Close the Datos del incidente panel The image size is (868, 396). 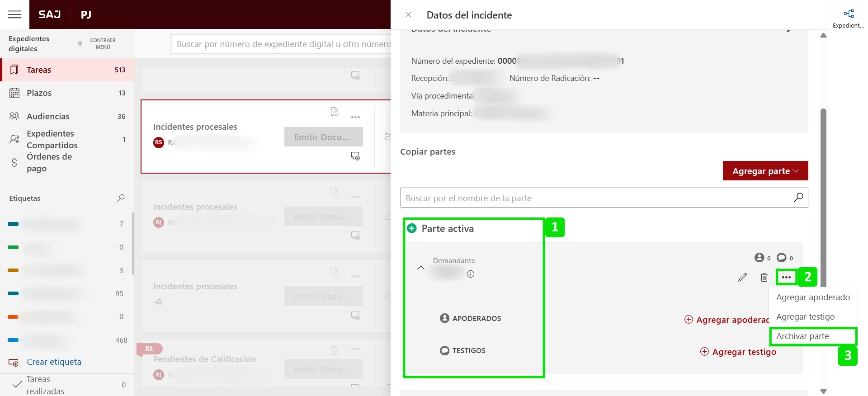point(408,15)
